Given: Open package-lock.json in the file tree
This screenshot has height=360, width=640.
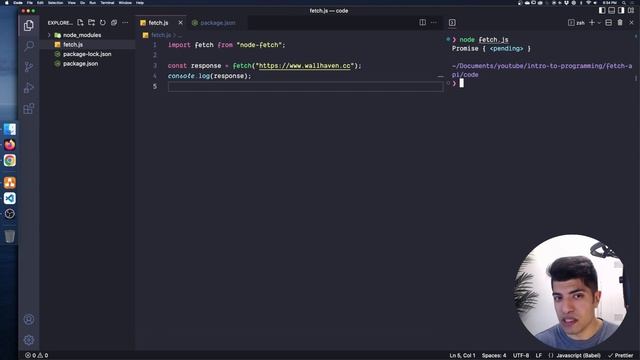Looking at the screenshot, I should pyautogui.click(x=87, y=54).
